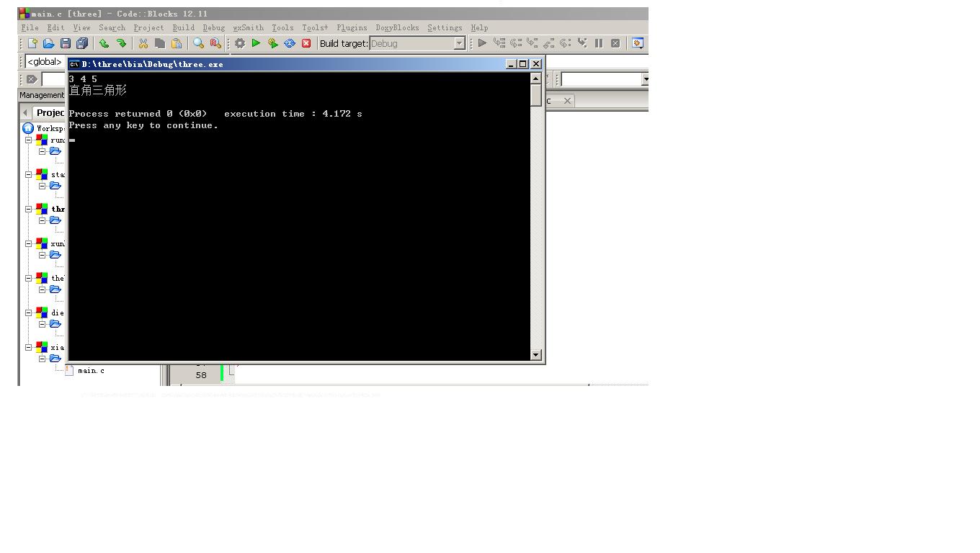Click the Open file folder icon
The height and width of the screenshot is (553, 980).
48,43
